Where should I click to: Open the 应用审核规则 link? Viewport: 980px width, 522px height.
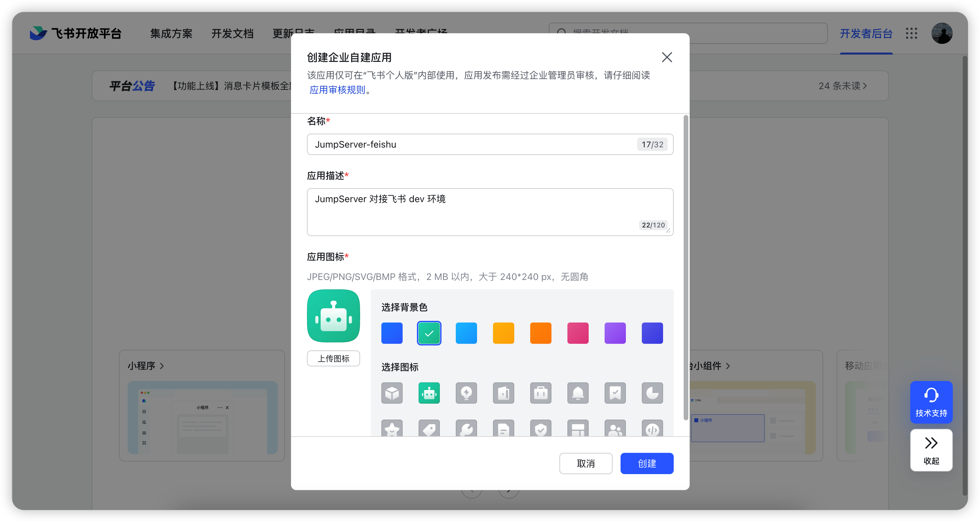[x=337, y=90]
